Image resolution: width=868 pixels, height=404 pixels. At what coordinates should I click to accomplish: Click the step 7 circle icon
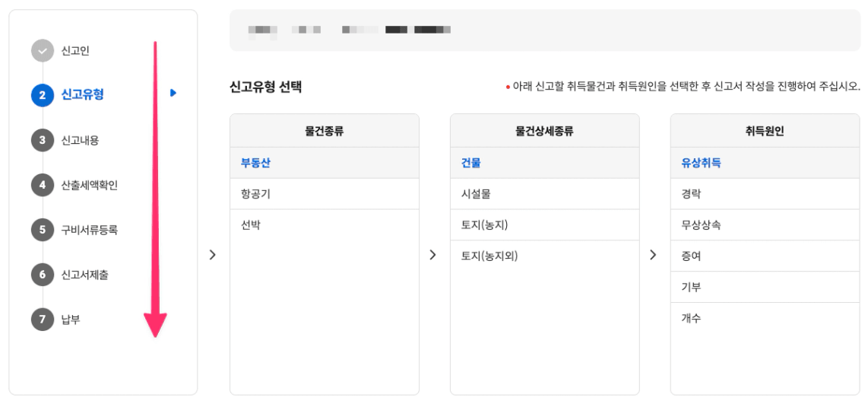click(x=43, y=320)
